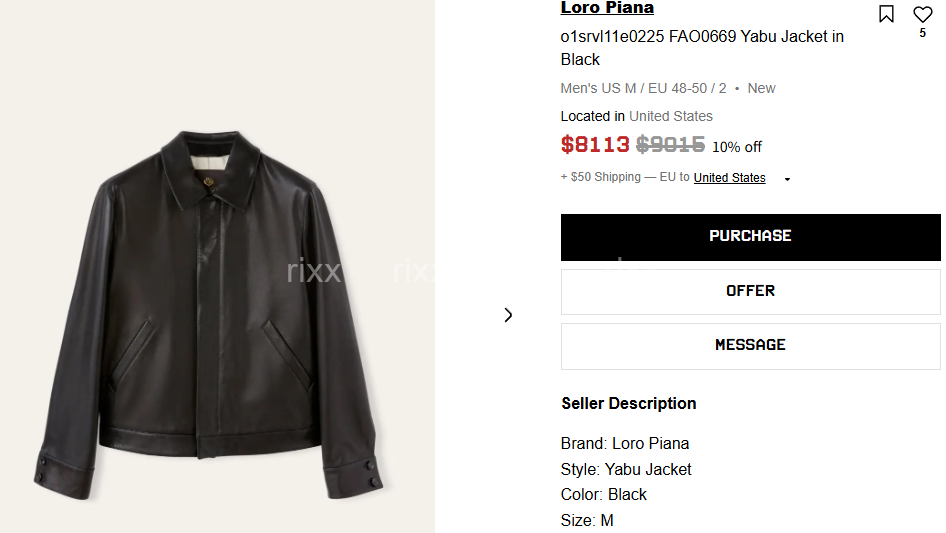Open the Loro Piana designer link

tap(607, 8)
